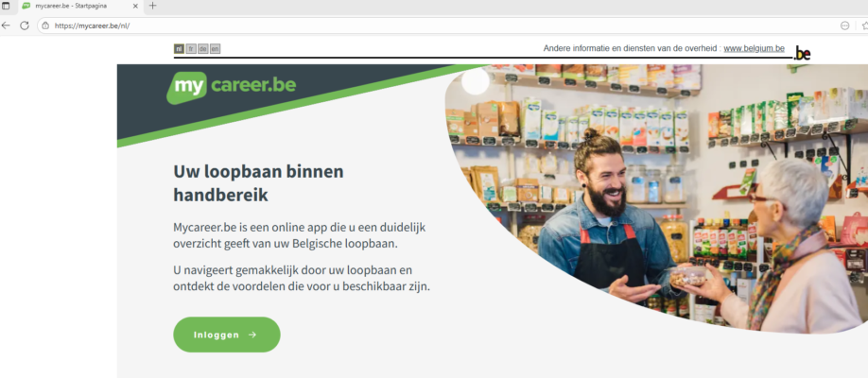Click the heading Uw loopbaan binnen handbereik
Viewport: 868px width, 378px height.
point(258,183)
